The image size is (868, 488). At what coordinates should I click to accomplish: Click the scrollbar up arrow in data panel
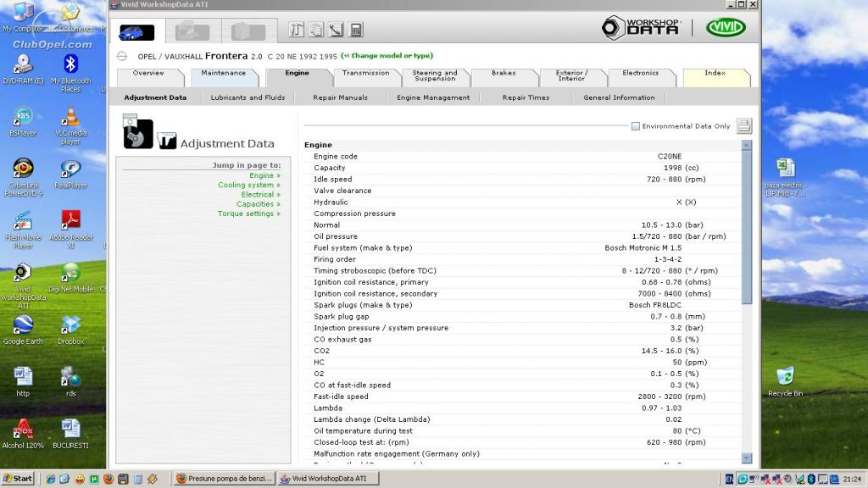point(747,145)
